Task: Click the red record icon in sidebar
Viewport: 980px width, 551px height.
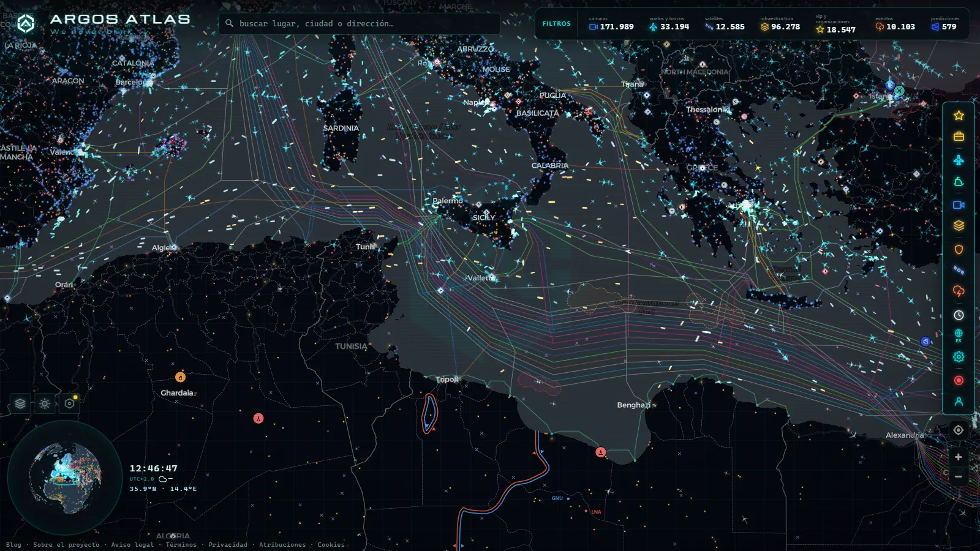Action: 959,380
